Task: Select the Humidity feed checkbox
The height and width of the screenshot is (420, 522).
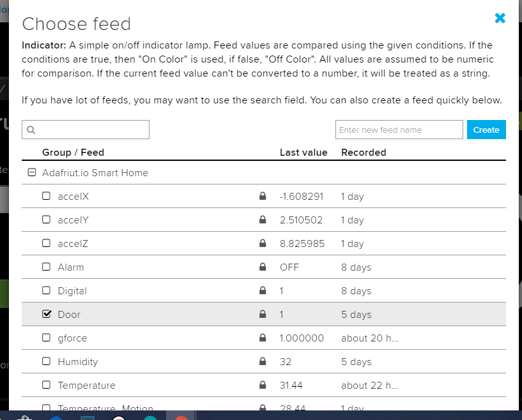Action: click(46, 361)
